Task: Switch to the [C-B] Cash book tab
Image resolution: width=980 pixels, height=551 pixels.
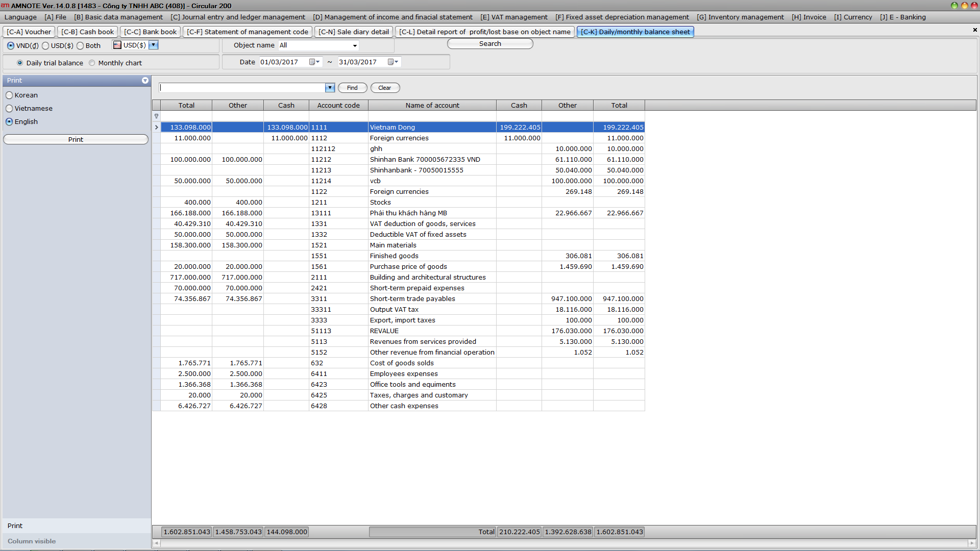Action: [88, 32]
